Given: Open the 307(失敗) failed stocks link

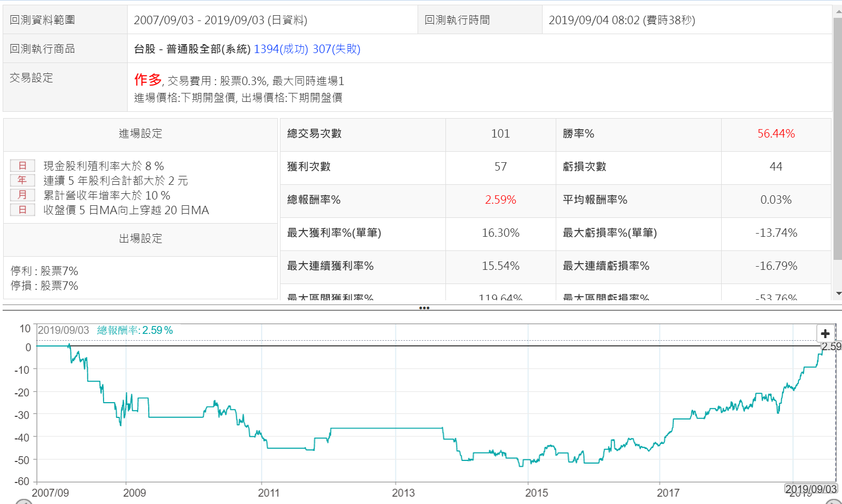Looking at the screenshot, I should (x=336, y=49).
